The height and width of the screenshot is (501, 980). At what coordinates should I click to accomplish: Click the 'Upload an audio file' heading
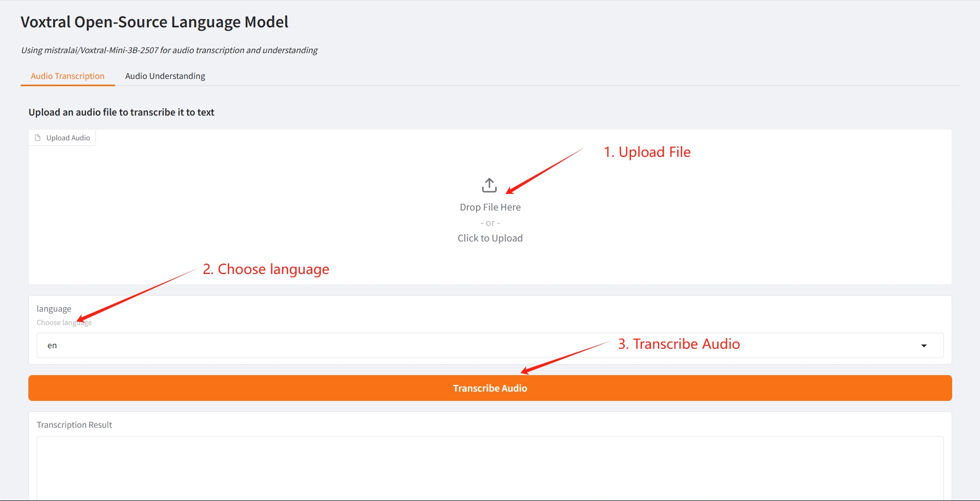[x=121, y=112]
